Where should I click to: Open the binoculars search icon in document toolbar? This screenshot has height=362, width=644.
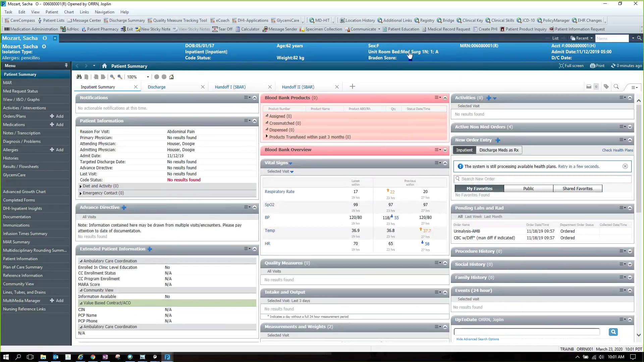[79, 77]
